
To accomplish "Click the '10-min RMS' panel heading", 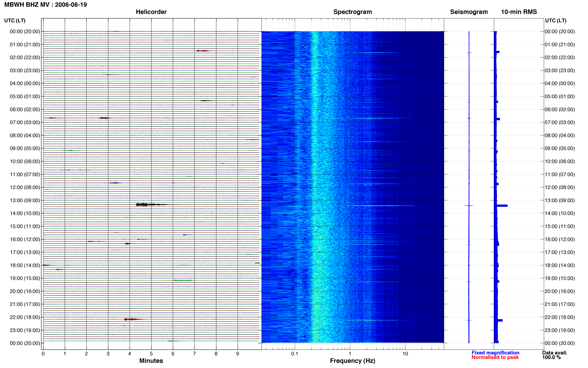I will (519, 12).
